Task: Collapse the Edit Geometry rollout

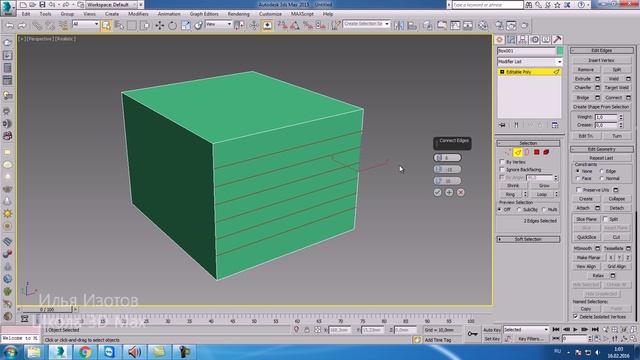Action: pos(602,149)
